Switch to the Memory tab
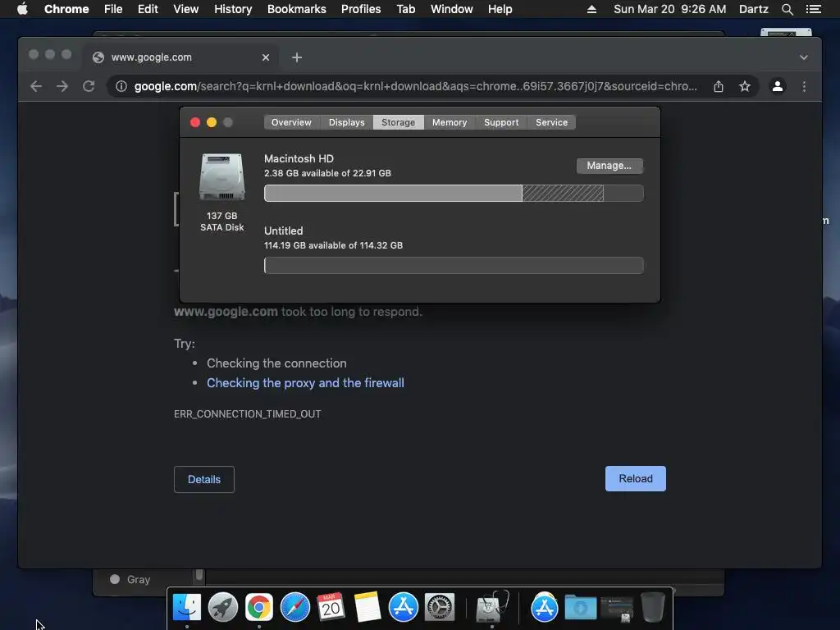 point(450,122)
